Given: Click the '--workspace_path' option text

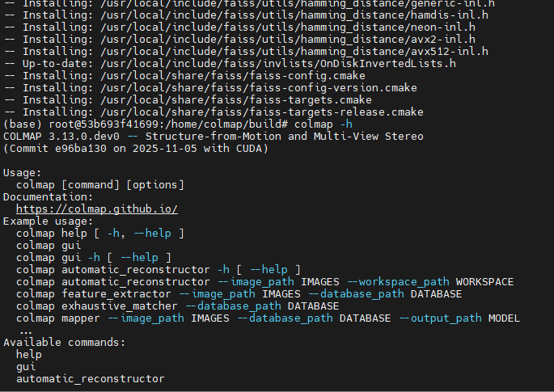Looking at the screenshot, I should tap(399, 282).
